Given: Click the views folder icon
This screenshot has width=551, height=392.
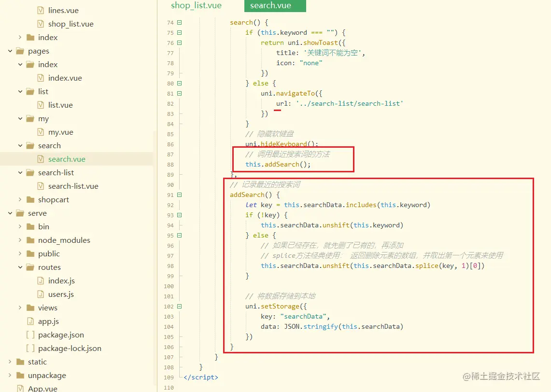Looking at the screenshot, I should pos(30,308).
